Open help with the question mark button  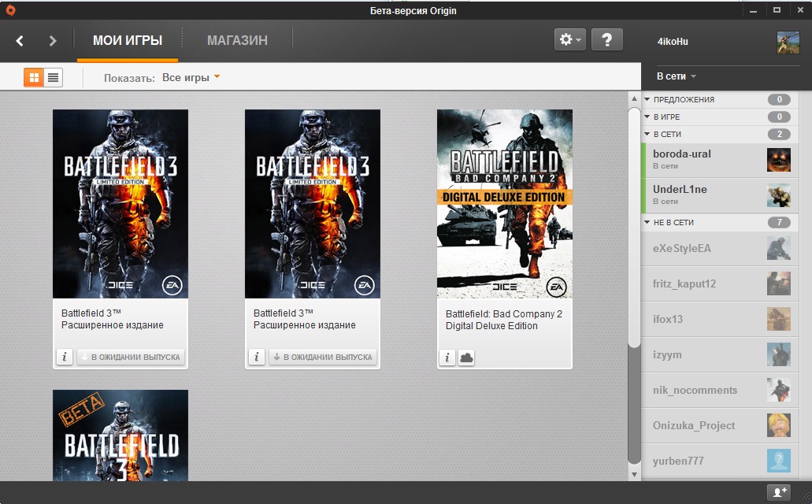[x=607, y=40]
